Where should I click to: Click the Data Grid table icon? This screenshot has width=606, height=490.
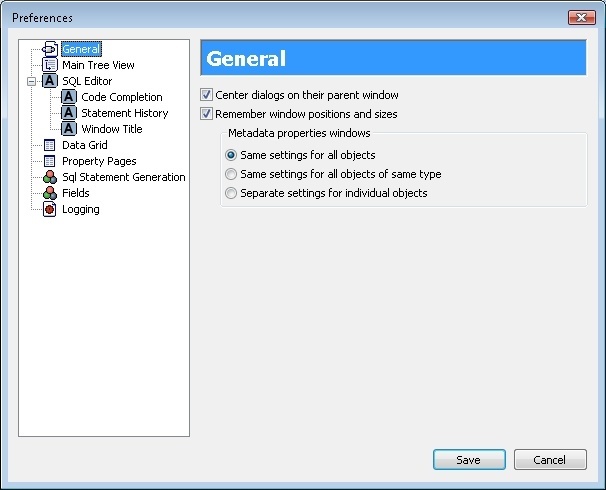(x=49, y=145)
